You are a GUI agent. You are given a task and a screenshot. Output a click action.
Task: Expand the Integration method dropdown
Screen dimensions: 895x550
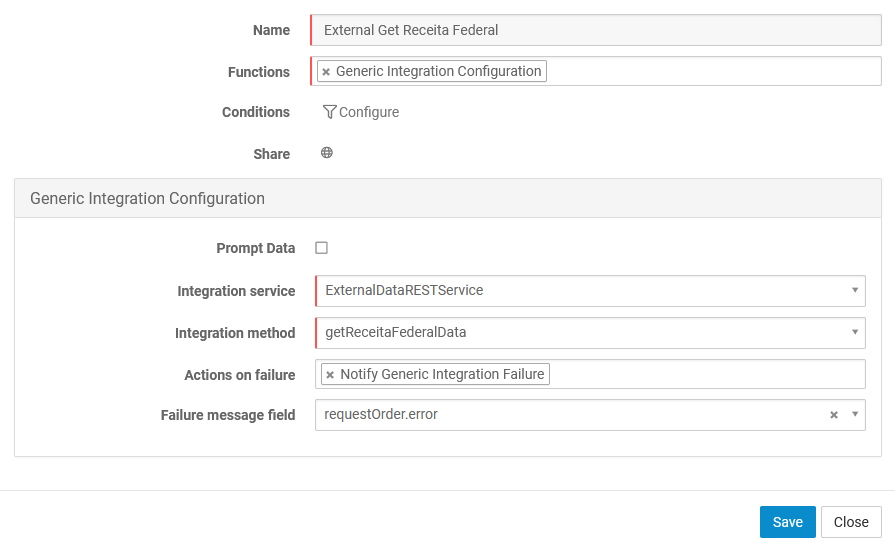(x=855, y=332)
